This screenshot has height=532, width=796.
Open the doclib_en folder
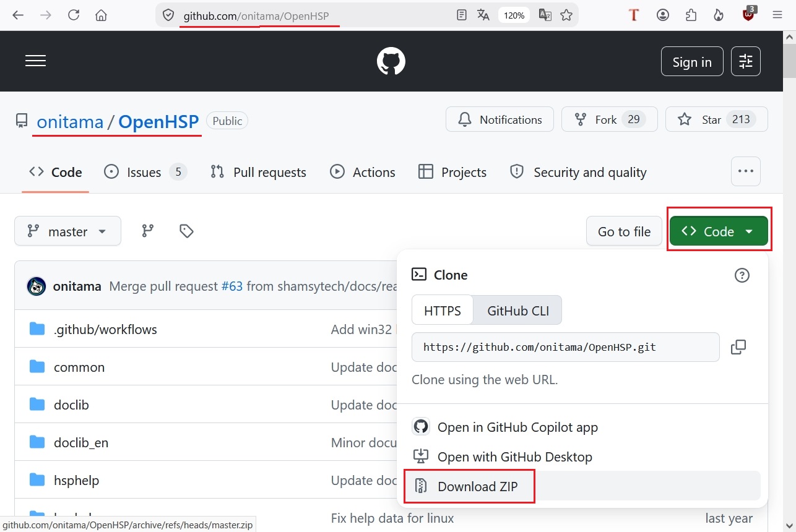(81, 442)
